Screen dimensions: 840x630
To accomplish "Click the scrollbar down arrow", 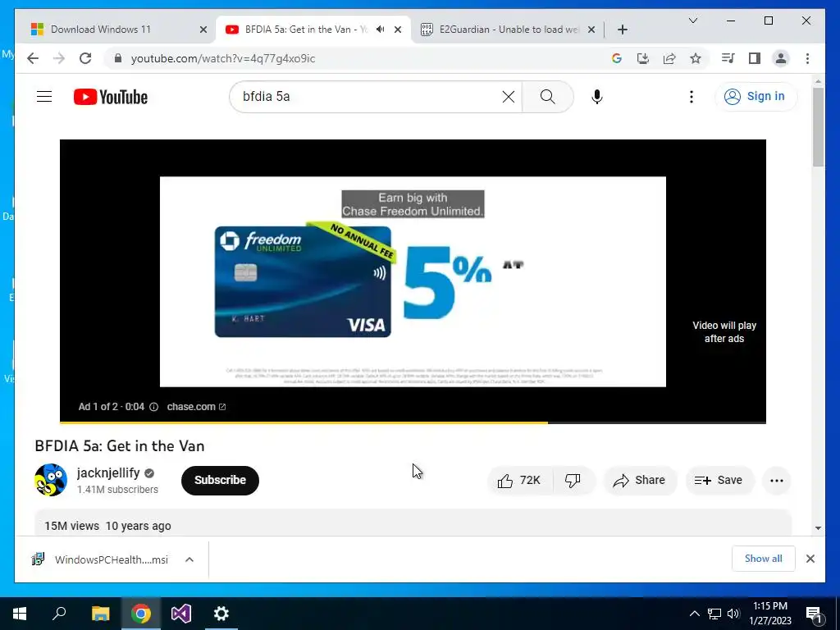I will click(x=818, y=527).
